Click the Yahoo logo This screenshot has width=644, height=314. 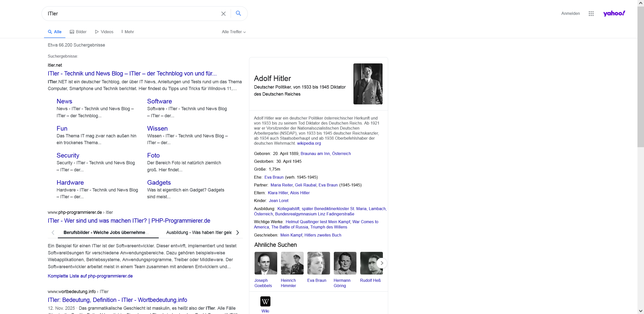[x=614, y=13]
